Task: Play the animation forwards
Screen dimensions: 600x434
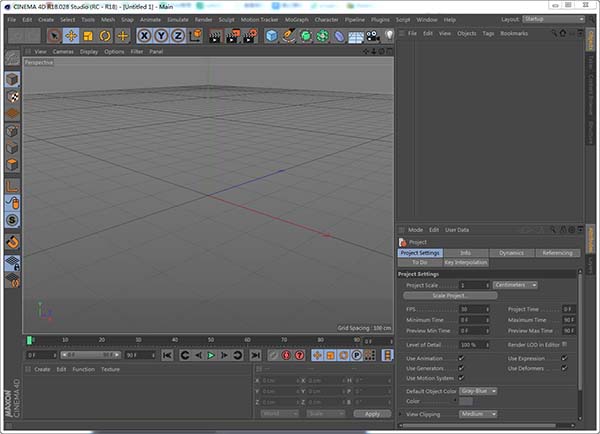Action: [211, 355]
